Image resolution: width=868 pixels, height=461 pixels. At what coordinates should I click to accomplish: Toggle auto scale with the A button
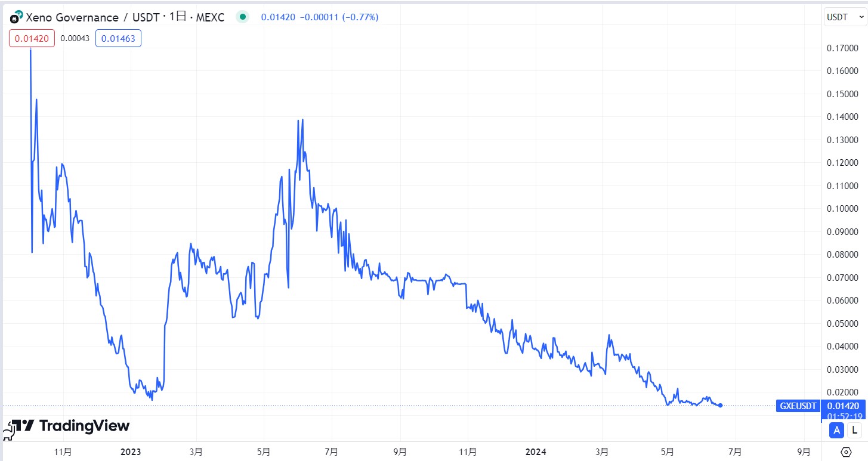tap(836, 431)
